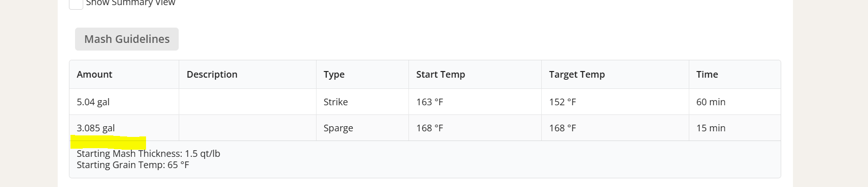868x187 pixels.
Task: Click the Start Temp column header
Action: (475, 75)
